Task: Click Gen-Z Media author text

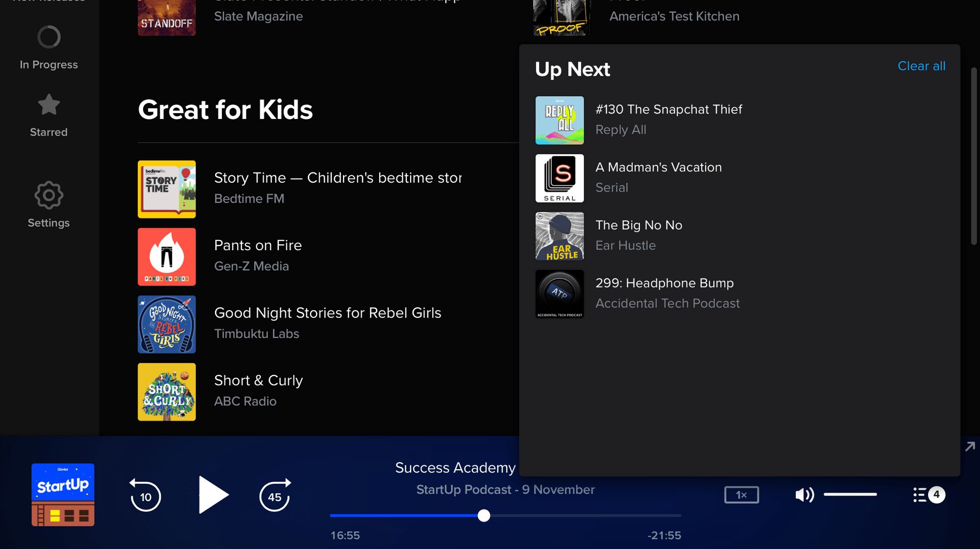Action: tap(251, 266)
